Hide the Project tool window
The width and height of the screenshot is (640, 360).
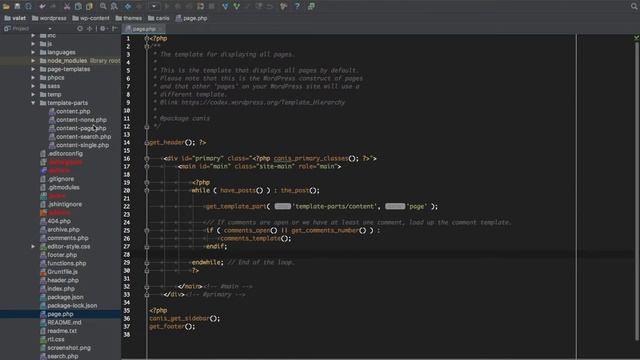tap(115, 29)
